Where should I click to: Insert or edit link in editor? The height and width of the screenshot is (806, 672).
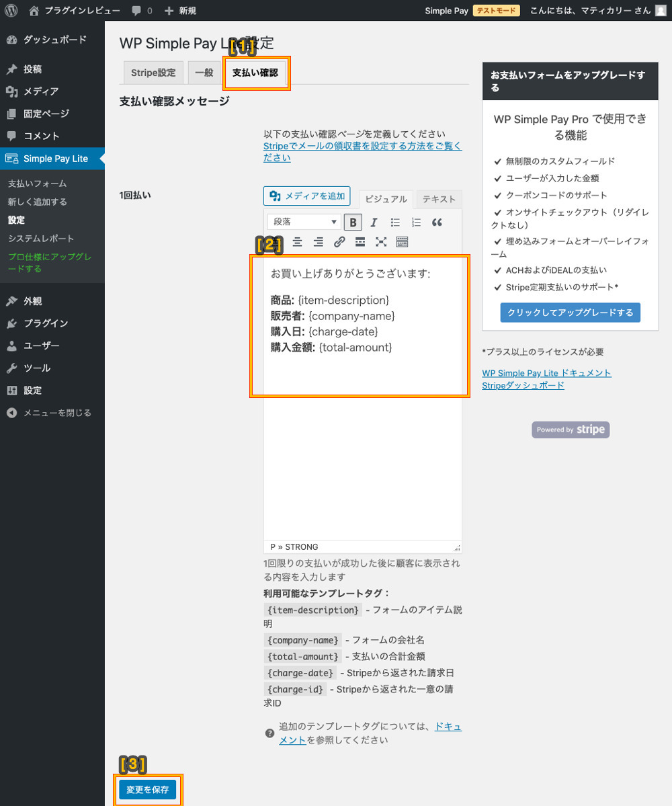coord(339,242)
